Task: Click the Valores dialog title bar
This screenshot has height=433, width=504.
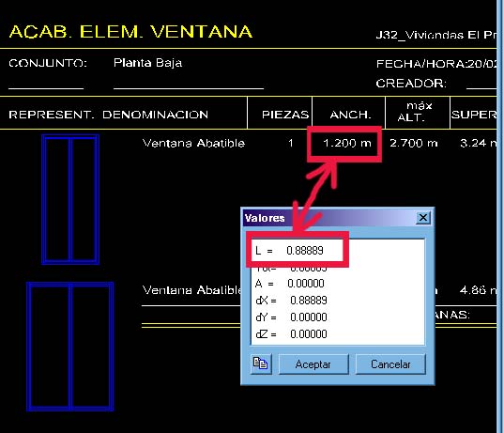Action: click(x=328, y=218)
